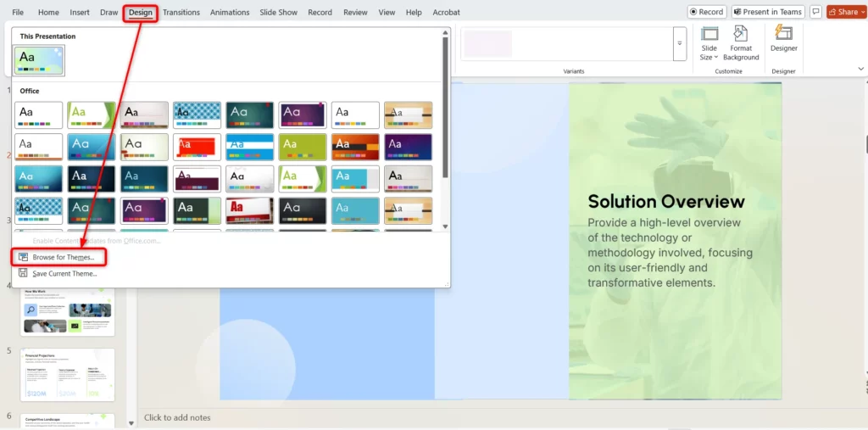Select the current presentation theme thumbnail
This screenshot has width=868, height=430.
click(39, 60)
